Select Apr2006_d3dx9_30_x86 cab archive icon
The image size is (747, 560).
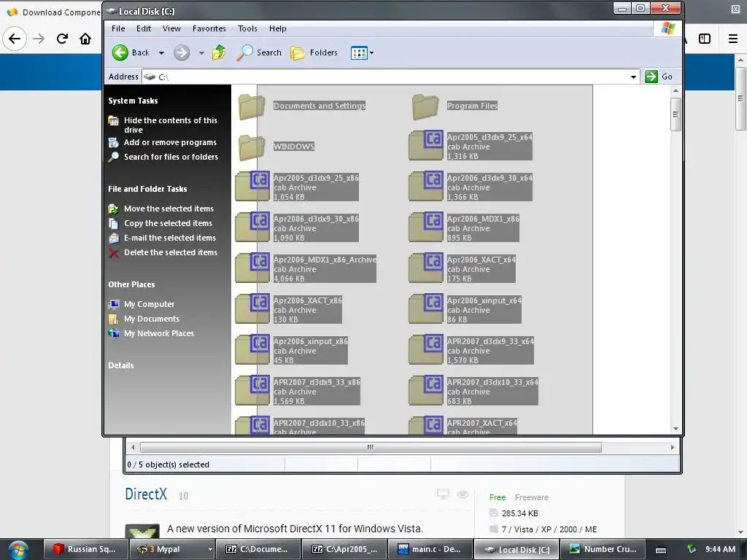[x=252, y=227]
